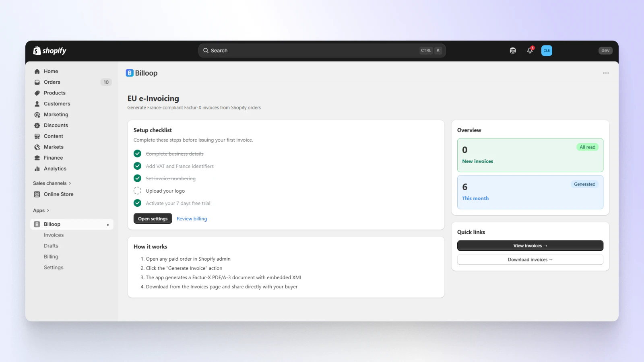This screenshot has width=644, height=362.
Task: Follow the Review billing link
Action: click(x=192, y=219)
